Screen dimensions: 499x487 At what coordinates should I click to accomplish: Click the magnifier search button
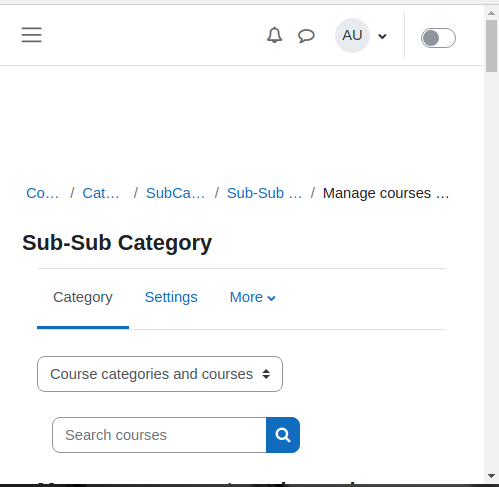283,435
